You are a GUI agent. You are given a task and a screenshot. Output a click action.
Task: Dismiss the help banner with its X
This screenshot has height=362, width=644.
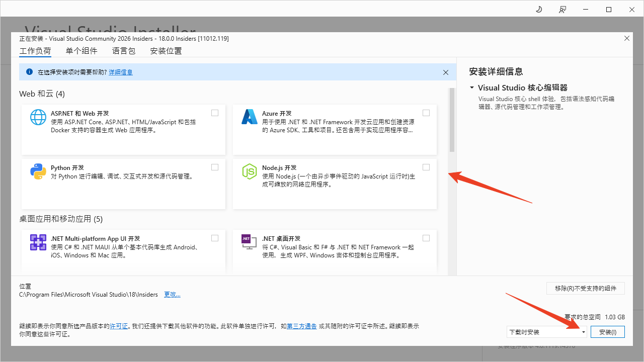[446, 72]
